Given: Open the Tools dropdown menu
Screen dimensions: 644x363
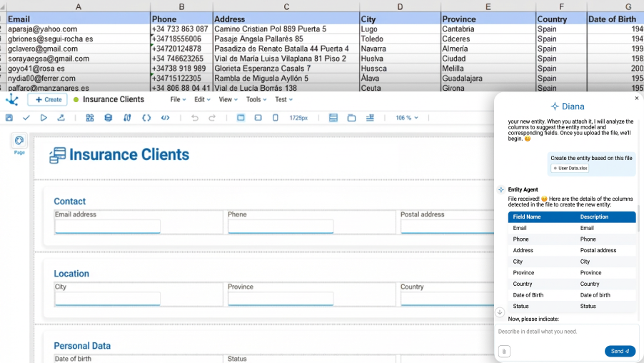Looking at the screenshot, I should [x=256, y=99].
